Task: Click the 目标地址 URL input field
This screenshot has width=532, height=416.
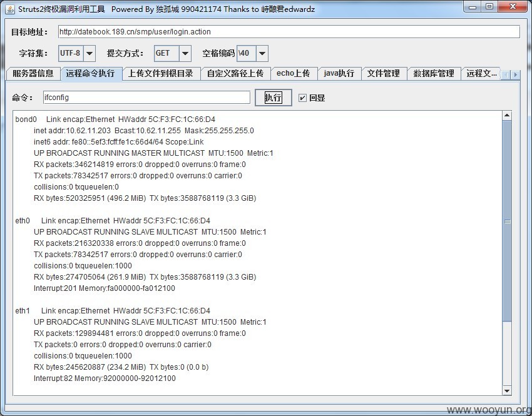Action: [x=289, y=32]
